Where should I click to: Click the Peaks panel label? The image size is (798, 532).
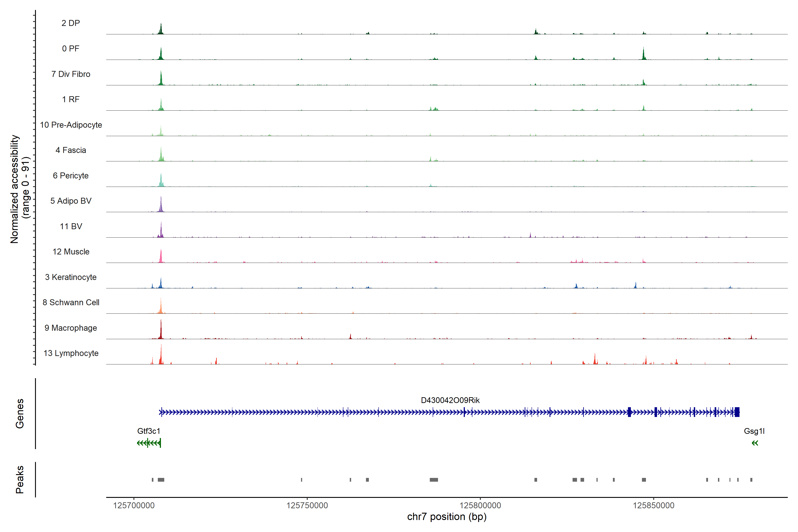[x=20, y=479]
